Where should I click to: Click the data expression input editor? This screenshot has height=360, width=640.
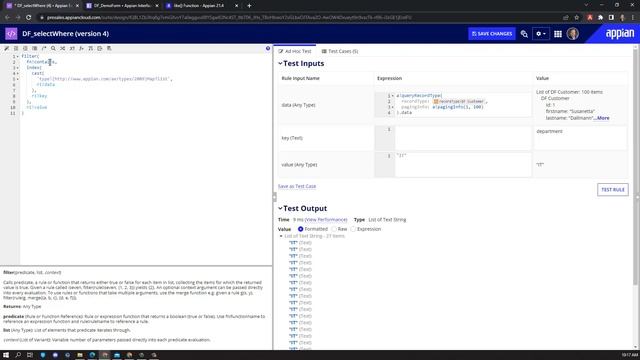(x=453, y=104)
